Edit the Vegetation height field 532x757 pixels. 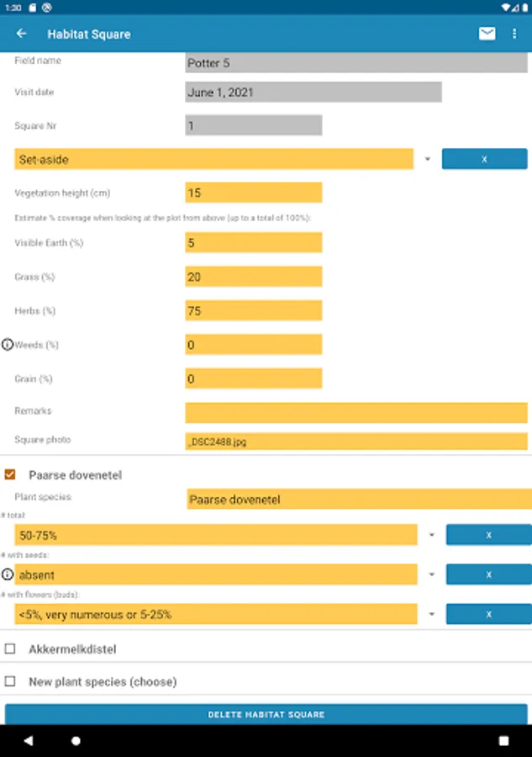pos(253,193)
